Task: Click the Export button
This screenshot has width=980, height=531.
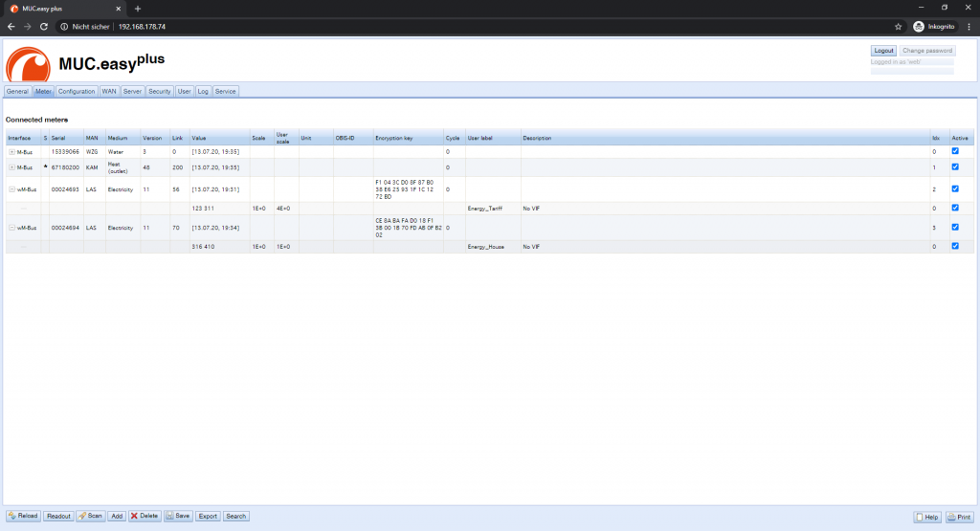Action: [x=208, y=516]
